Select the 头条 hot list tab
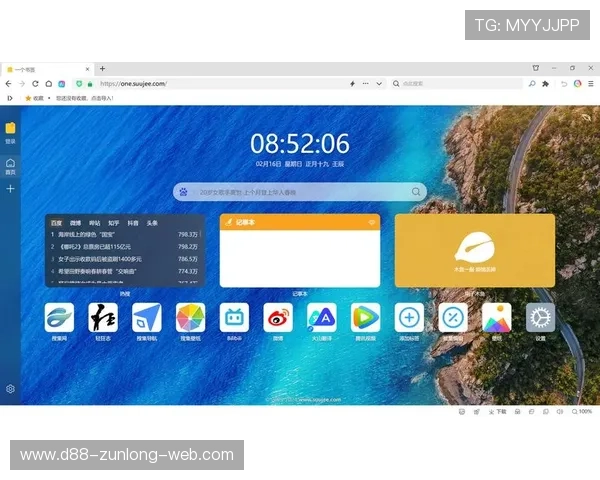The height and width of the screenshot is (480, 600). (152, 223)
